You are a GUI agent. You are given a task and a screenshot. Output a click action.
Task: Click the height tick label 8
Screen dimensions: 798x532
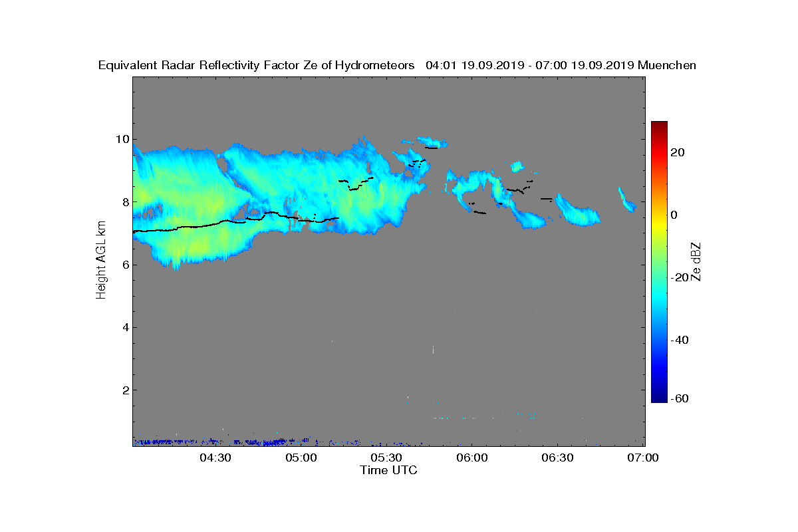tap(124, 201)
